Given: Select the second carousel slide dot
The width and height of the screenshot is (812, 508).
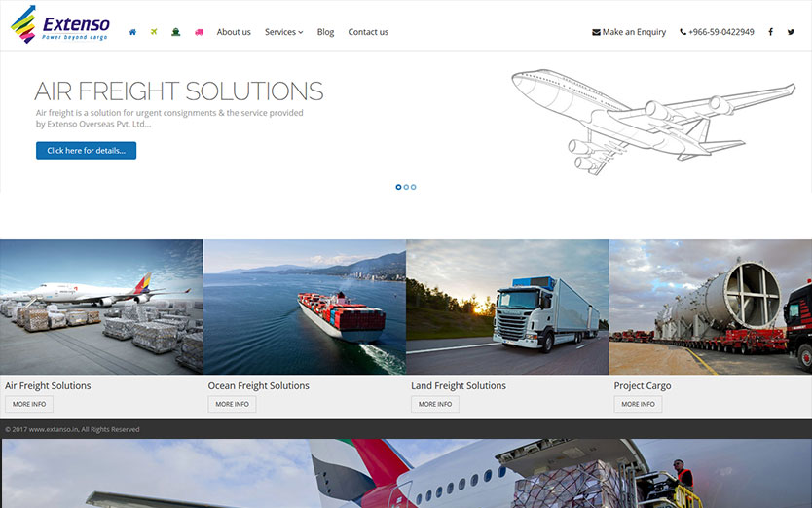Looking at the screenshot, I should click(x=406, y=187).
